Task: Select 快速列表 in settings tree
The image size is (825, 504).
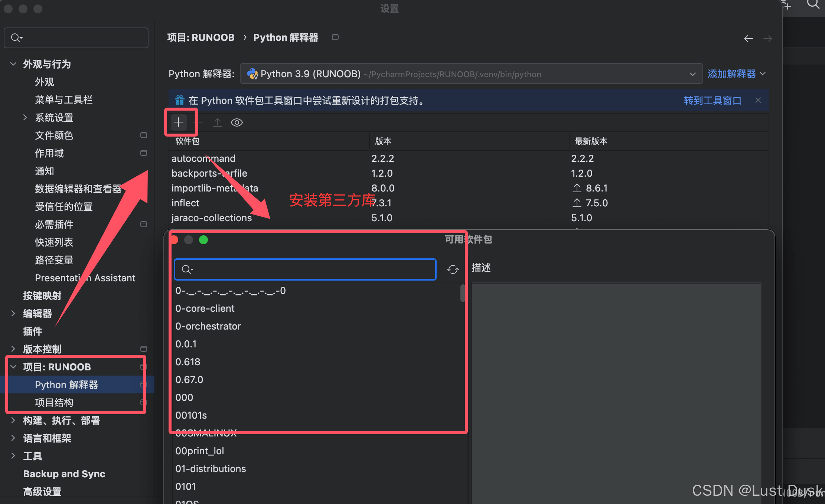Action: pyautogui.click(x=54, y=242)
